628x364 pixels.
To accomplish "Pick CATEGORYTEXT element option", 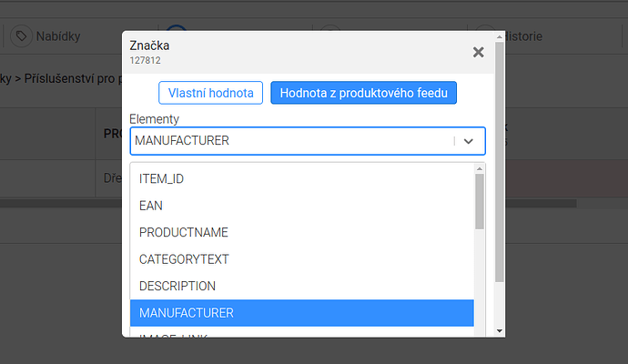I will [x=302, y=259].
